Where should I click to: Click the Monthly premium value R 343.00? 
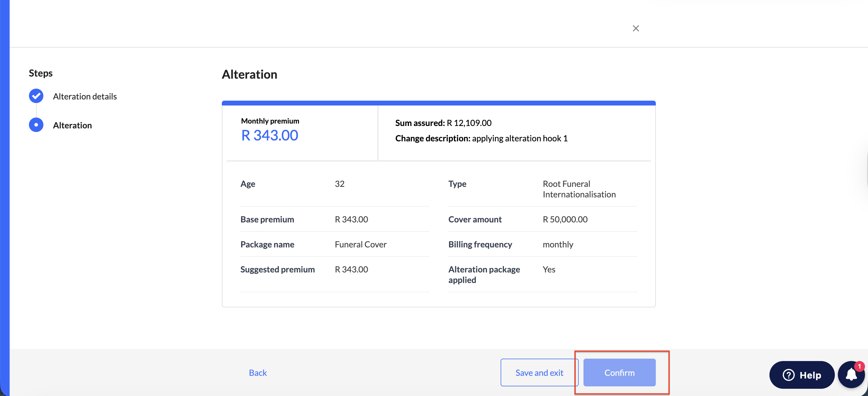269,136
